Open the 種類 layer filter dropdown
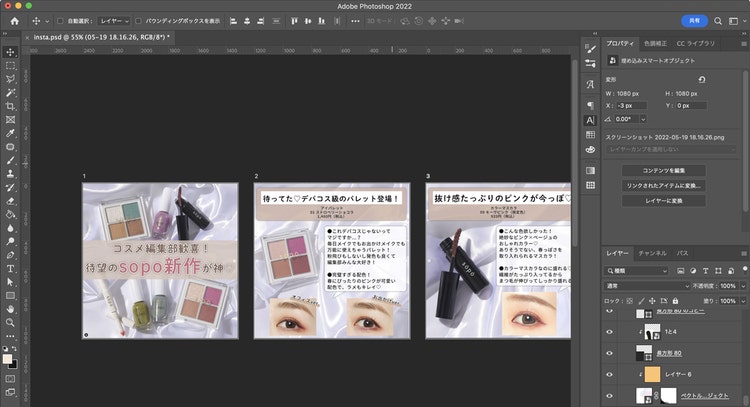 (636, 271)
